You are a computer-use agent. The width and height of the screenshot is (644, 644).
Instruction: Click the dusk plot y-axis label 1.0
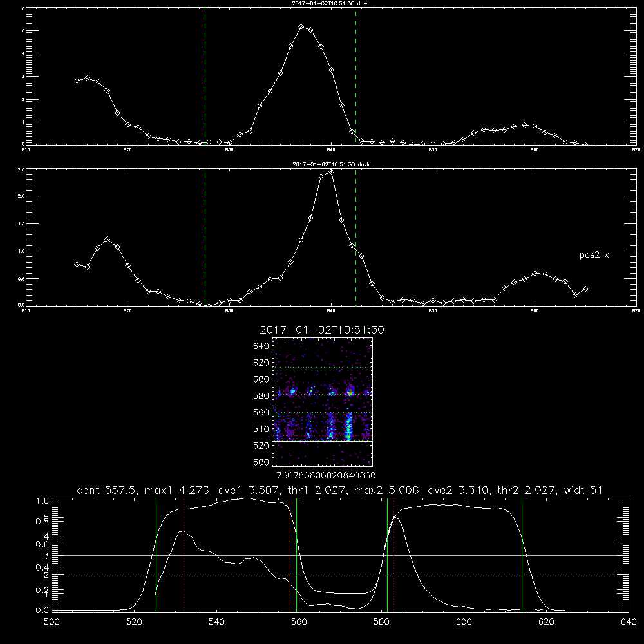[x=21, y=251]
